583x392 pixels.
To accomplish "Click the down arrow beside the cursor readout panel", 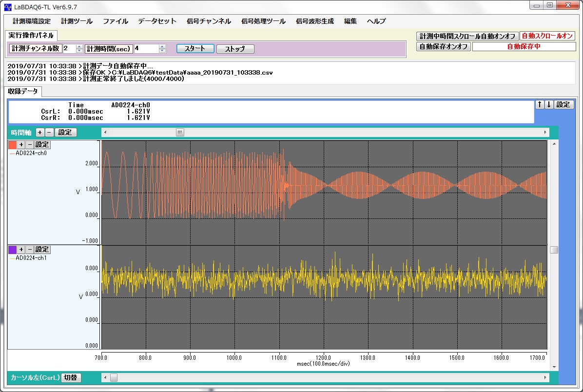I will pos(548,104).
